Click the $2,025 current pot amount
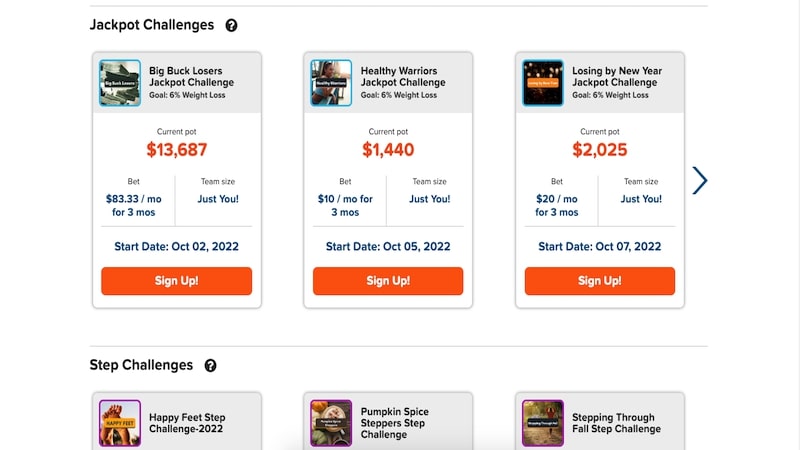800x450 pixels. (600, 150)
